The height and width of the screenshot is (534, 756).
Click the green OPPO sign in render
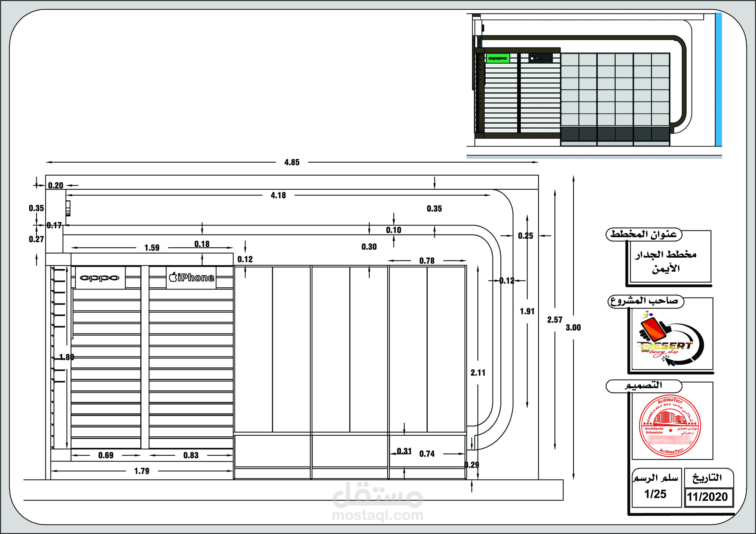coord(498,59)
